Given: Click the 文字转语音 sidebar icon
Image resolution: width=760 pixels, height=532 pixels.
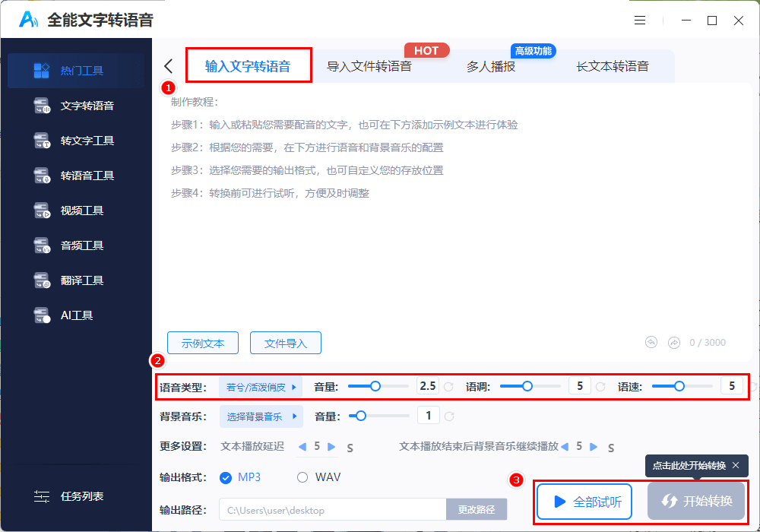Looking at the screenshot, I should pyautogui.click(x=42, y=106).
